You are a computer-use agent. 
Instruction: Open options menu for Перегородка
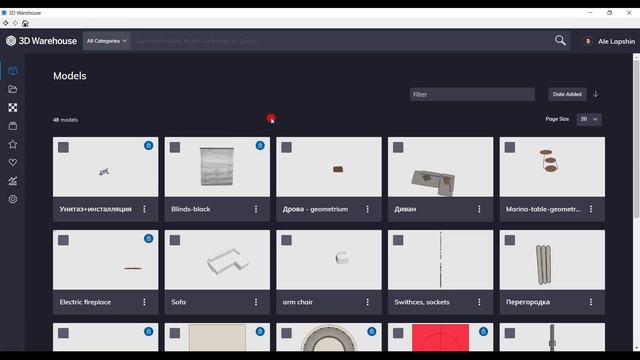(591, 302)
